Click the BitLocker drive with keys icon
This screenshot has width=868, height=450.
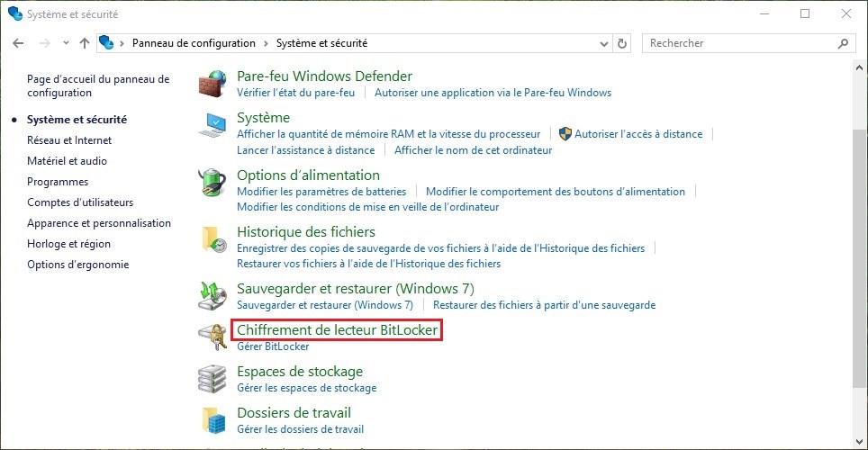pos(212,337)
